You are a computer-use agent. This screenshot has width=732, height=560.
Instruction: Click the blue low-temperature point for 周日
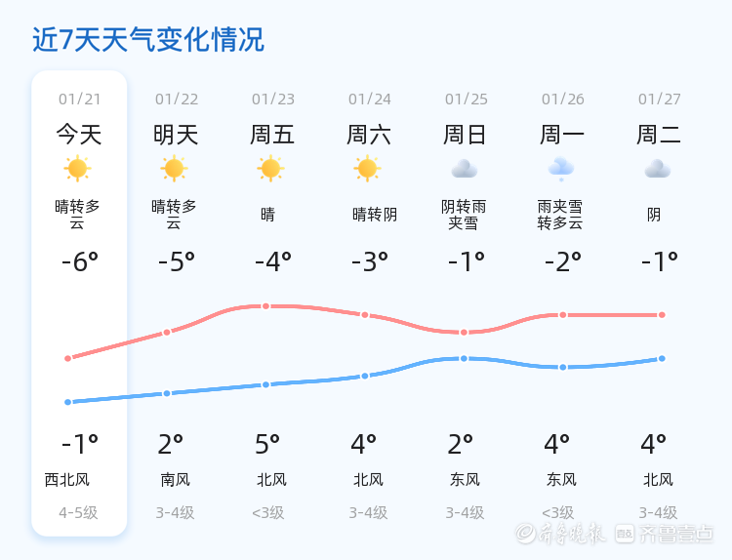coord(465,358)
